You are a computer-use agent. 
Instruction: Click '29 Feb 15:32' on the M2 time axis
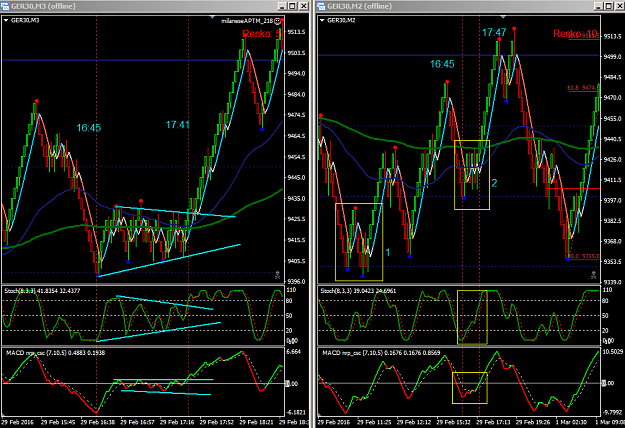tap(454, 422)
